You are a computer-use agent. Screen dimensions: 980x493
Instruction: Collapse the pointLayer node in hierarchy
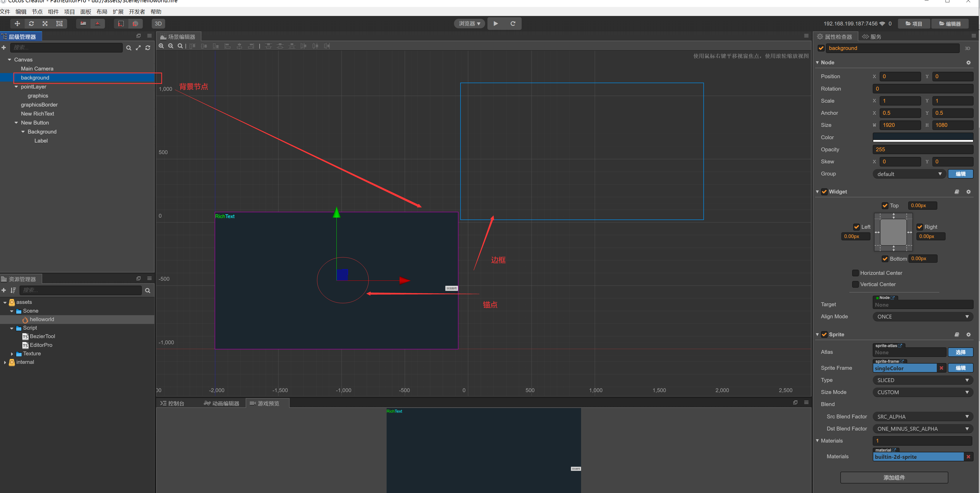16,87
